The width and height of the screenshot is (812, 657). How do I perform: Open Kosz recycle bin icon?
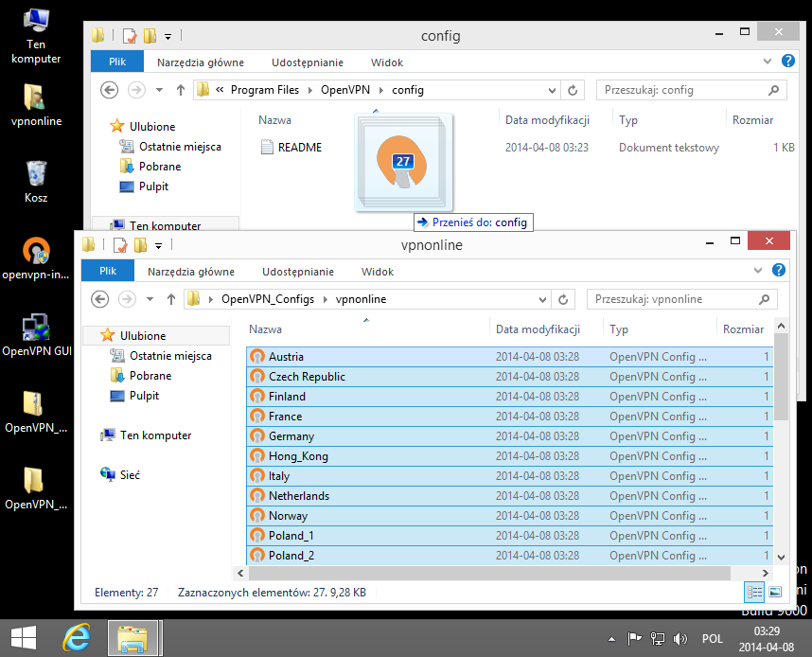(36, 182)
